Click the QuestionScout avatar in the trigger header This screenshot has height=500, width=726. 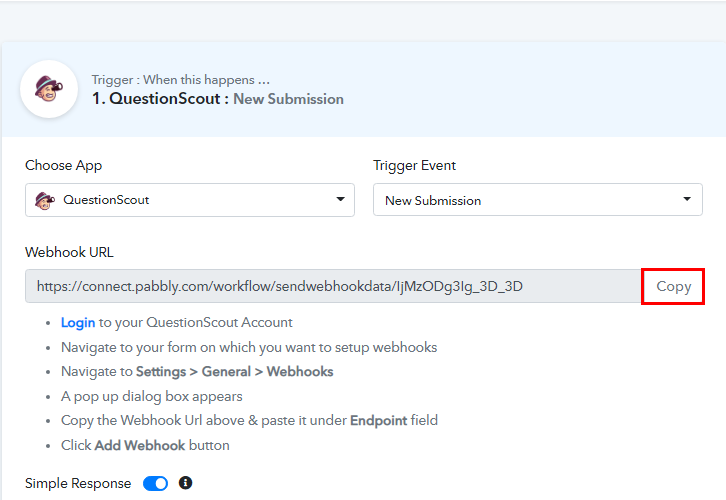click(49, 88)
